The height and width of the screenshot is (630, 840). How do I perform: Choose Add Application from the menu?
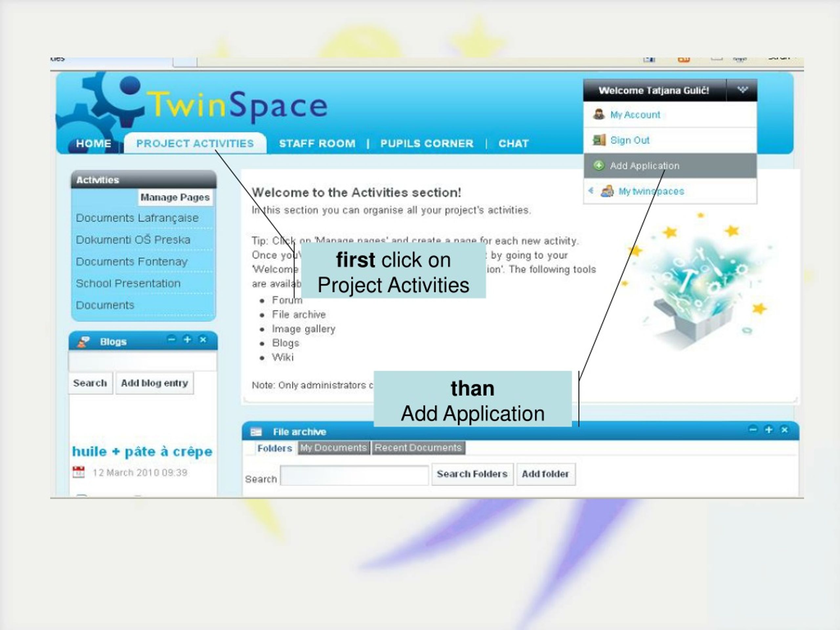click(670, 166)
